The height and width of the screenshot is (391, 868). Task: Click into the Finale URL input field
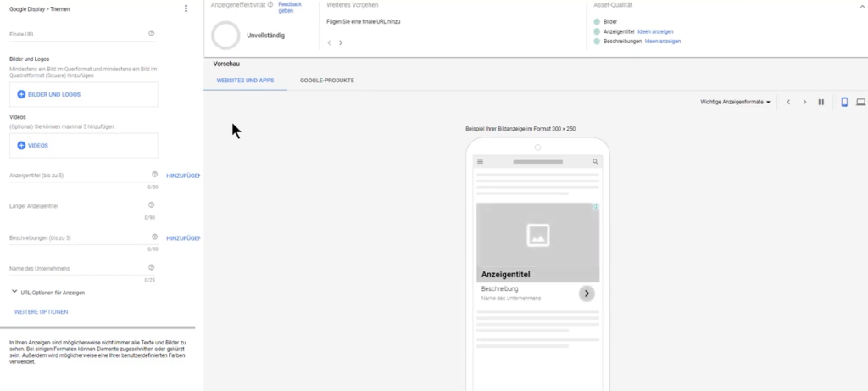pos(76,35)
